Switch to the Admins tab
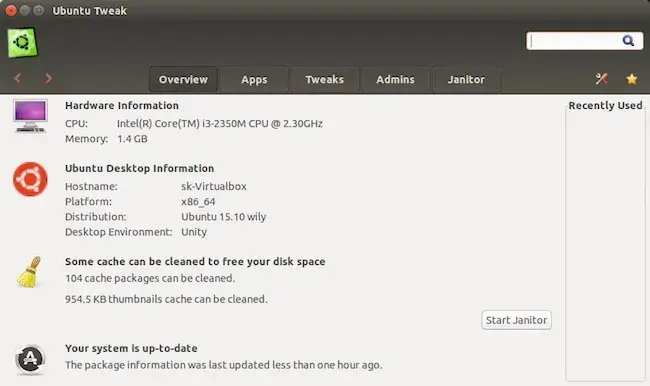Image resolution: width=650 pixels, height=386 pixels. [x=395, y=79]
